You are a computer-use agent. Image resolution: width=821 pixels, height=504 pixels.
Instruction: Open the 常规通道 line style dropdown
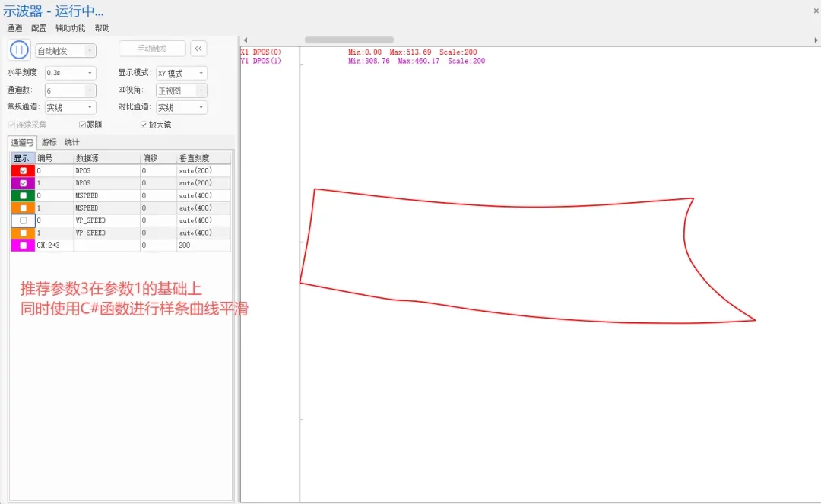70,108
